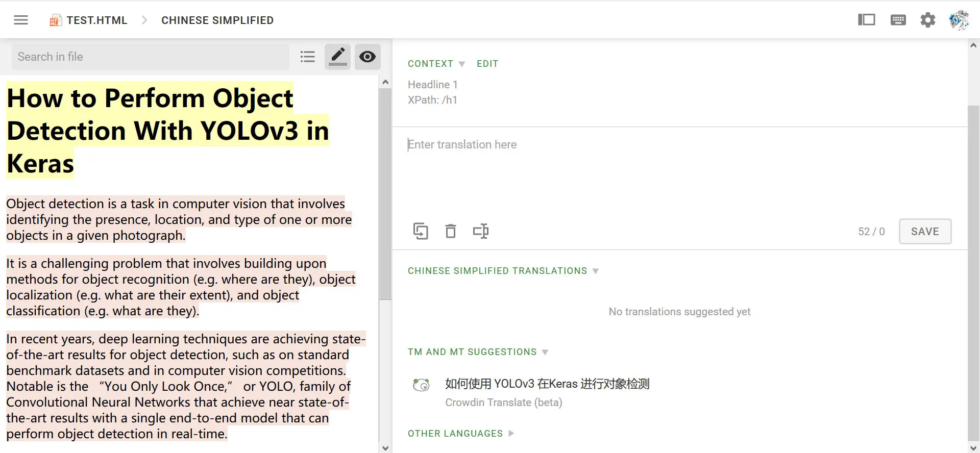Click the 'Headline 1' context label
980x453 pixels.
coord(433,85)
